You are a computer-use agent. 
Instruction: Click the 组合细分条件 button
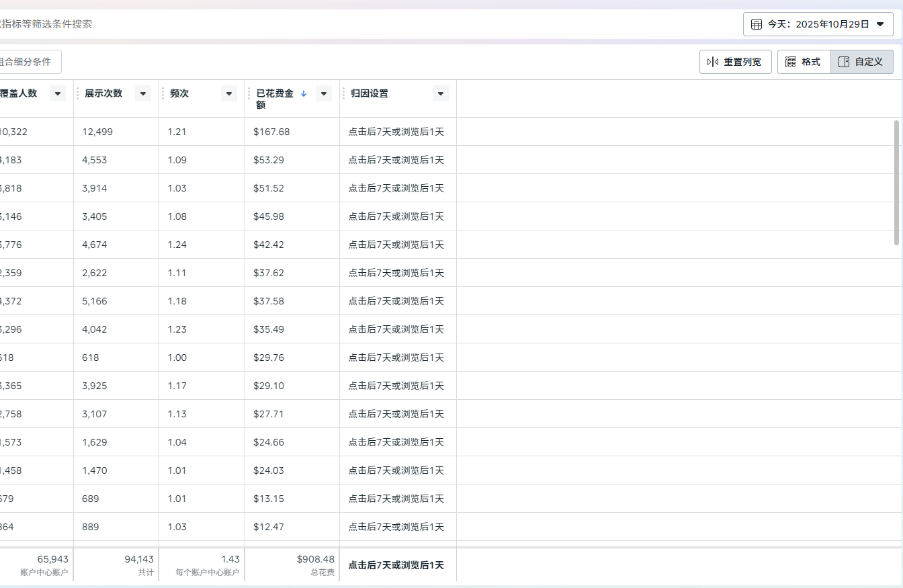[27, 62]
